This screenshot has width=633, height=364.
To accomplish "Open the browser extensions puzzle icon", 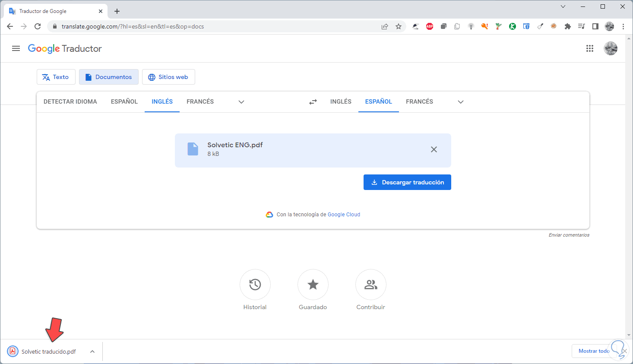I will point(568,26).
